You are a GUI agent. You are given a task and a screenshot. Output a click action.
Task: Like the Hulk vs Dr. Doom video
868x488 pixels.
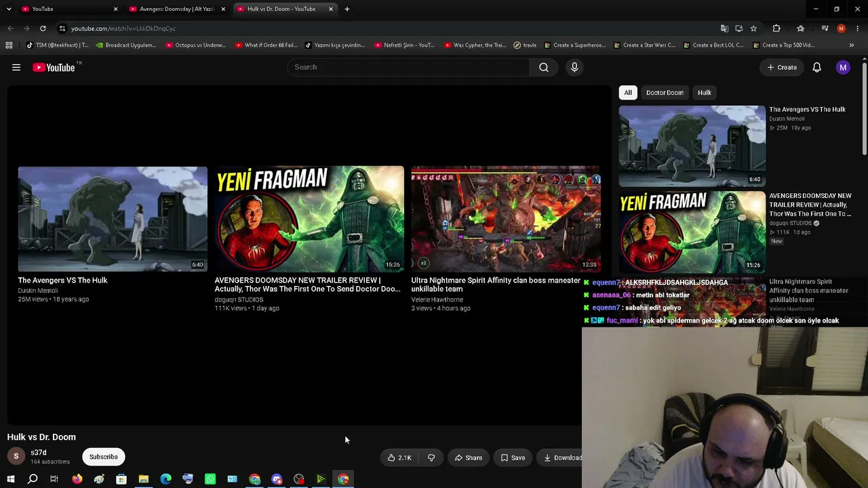[x=399, y=457]
